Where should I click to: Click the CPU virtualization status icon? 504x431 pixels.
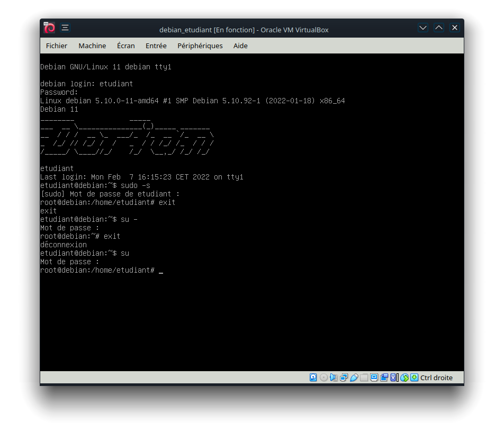(393, 378)
